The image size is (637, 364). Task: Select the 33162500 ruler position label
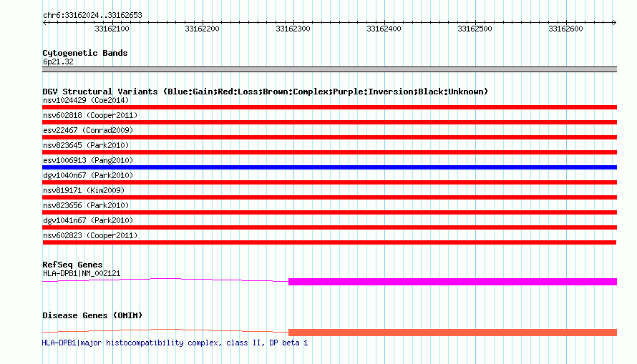pos(475,29)
